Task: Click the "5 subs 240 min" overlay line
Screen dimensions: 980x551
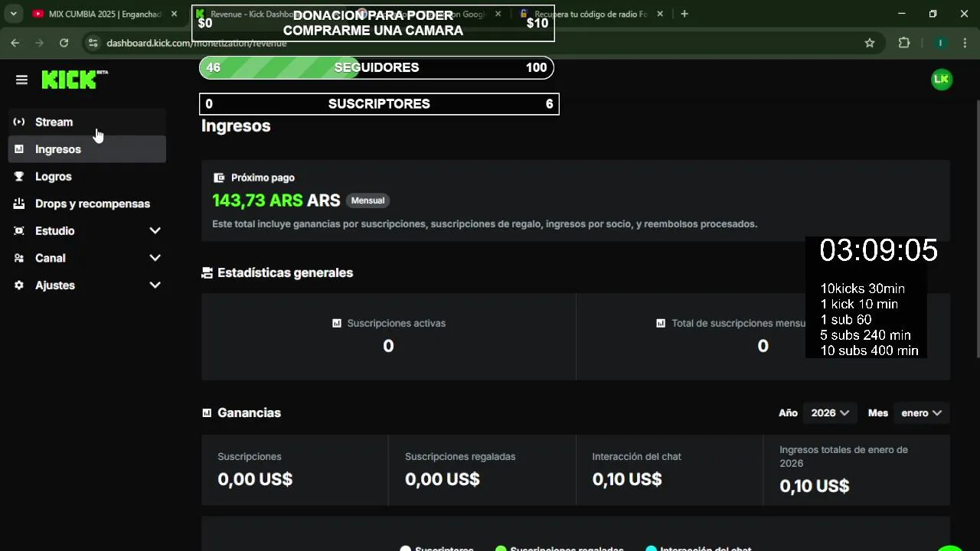Action: (x=865, y=335)
